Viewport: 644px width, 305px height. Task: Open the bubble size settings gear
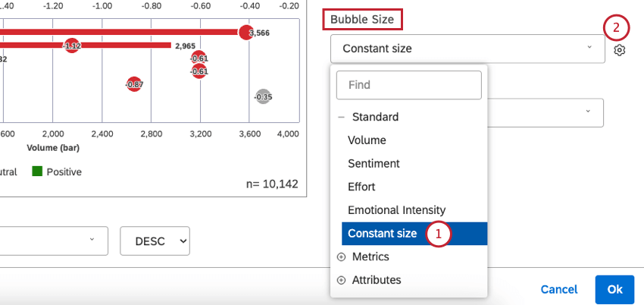point(620,50)
